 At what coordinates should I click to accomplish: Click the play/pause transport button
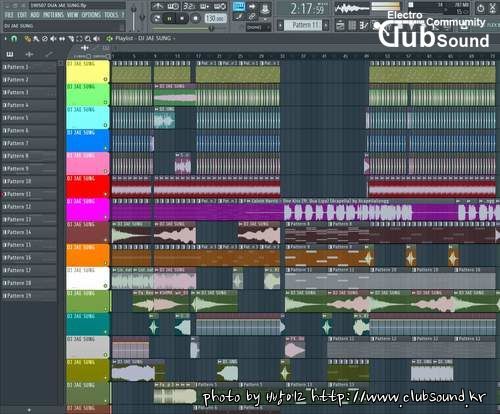[169, 18]
